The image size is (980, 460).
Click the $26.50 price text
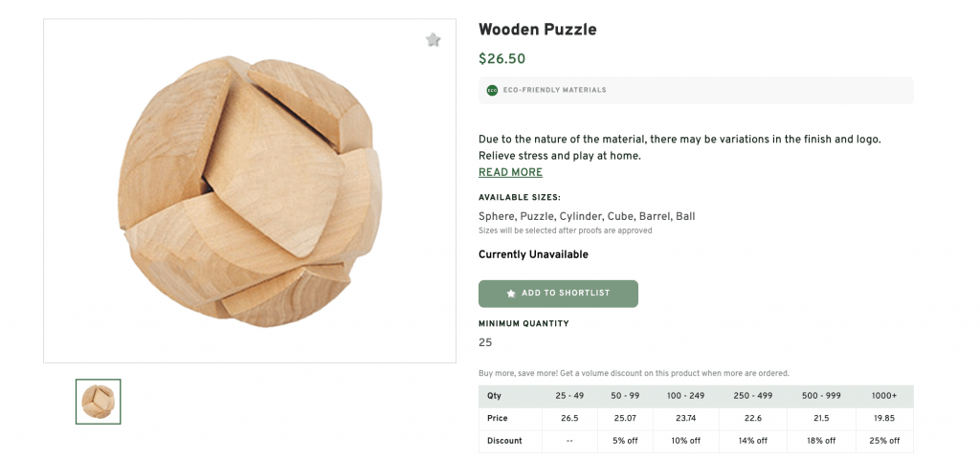[501, 59]
